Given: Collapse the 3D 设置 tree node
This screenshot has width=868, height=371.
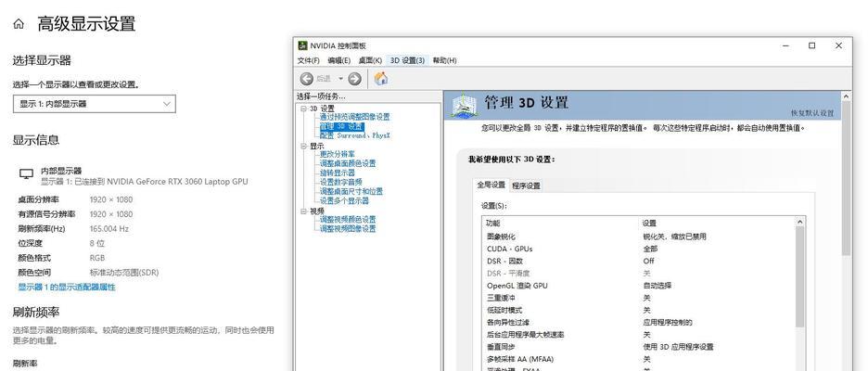Looking at the screenshot, I should 304,109.
